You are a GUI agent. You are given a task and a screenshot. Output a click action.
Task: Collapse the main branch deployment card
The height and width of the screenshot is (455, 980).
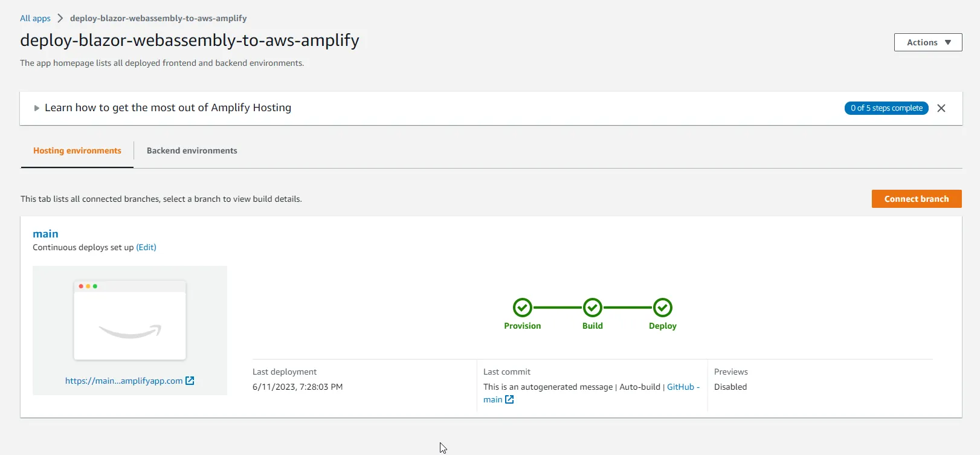point(46,233)
